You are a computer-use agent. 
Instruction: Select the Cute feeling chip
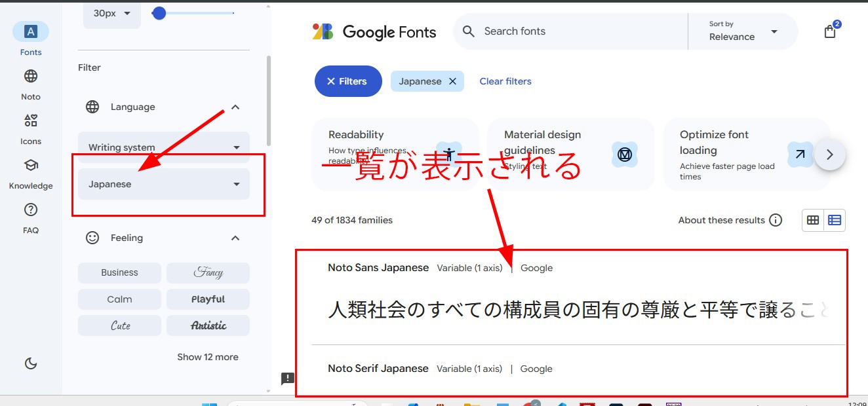tap(119, 325)
